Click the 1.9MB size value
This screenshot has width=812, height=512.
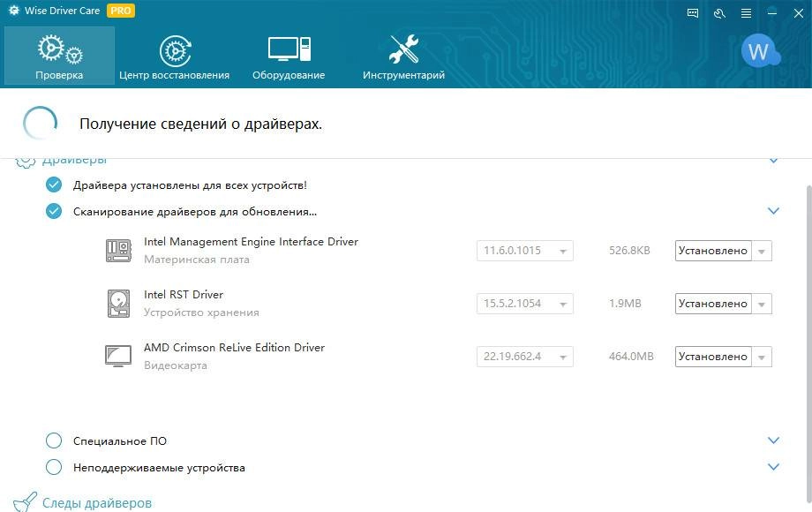click(625, 304)
